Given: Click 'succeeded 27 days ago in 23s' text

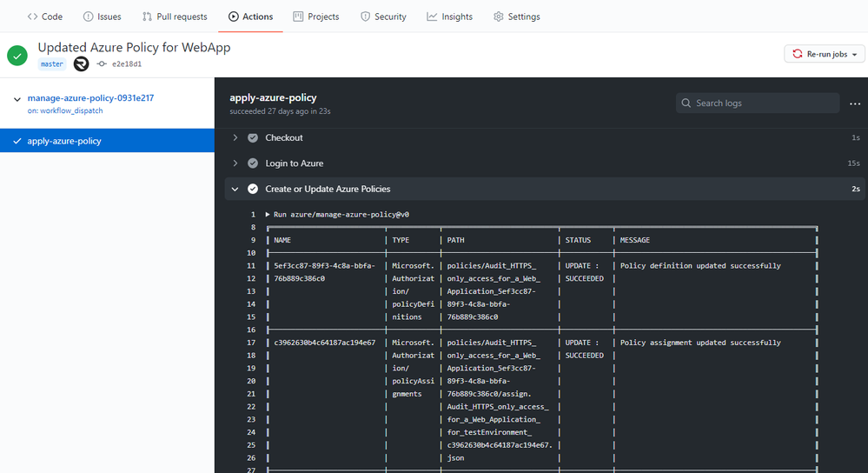Looking at the screenshot, I should tap(280, 111).
